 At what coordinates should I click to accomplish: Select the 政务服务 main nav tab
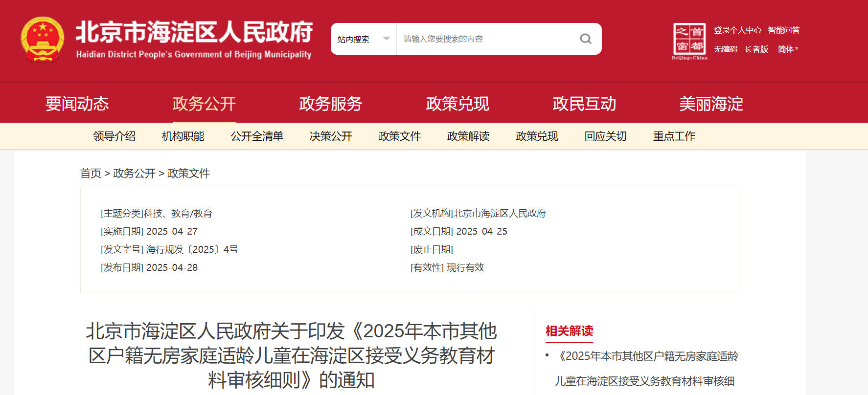(330, 104)
